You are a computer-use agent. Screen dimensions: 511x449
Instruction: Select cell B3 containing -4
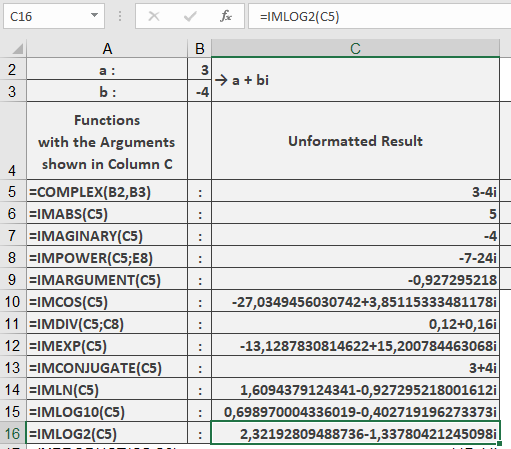(x=199, y=91)
